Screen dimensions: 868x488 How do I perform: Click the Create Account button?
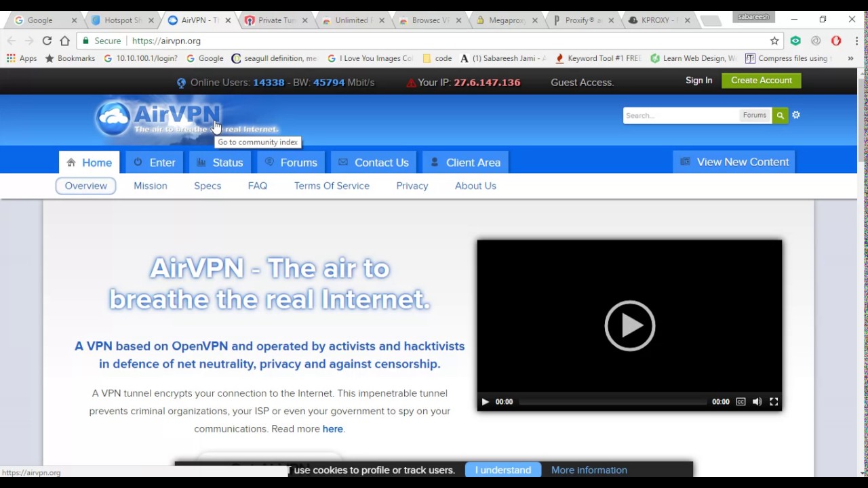(762, 80)
